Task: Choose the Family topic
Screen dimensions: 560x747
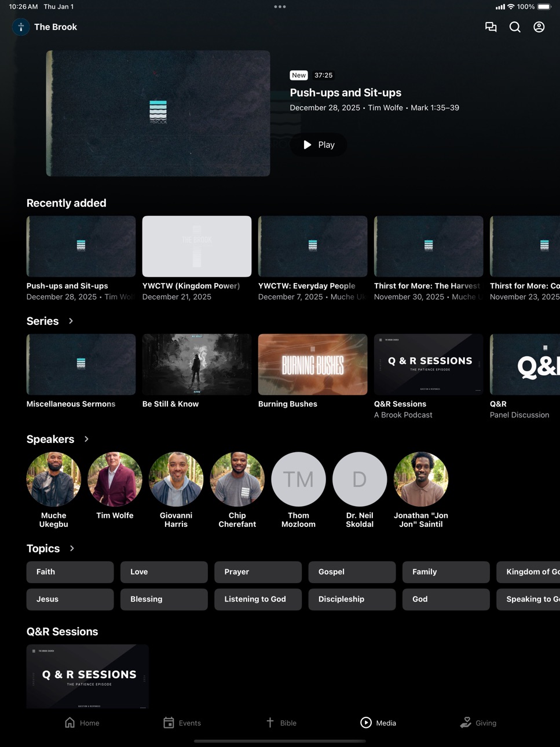Action: click(x=446, y=572)
